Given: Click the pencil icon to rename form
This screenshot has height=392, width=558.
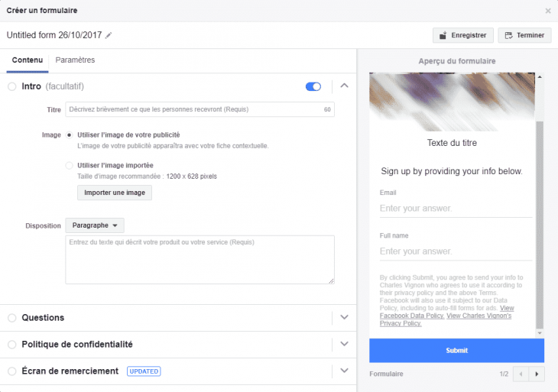Looking at the screenshot, I should click(109, 35).
